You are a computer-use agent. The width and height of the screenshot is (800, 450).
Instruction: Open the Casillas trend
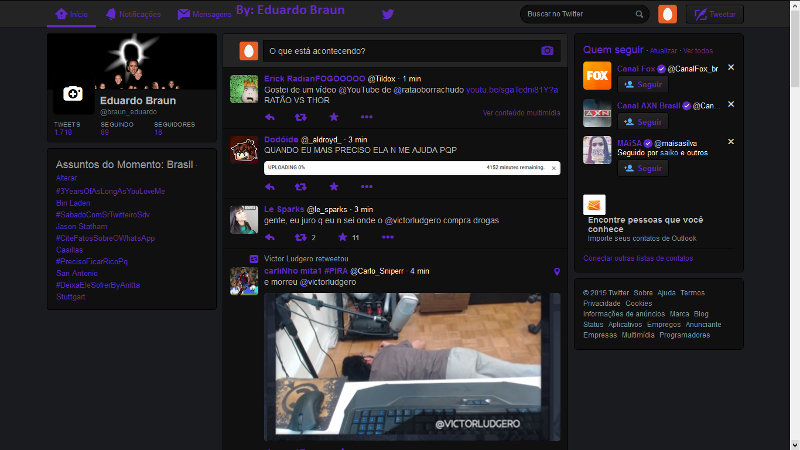[69, 249]
